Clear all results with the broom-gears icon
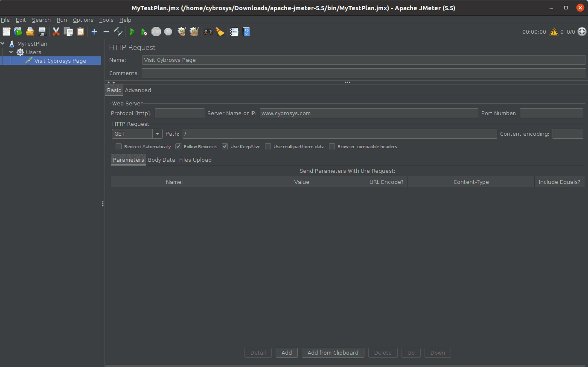 [x=194, y=31]
